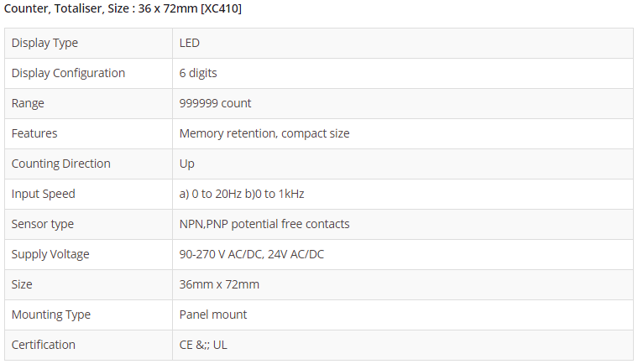638x364 pixels.
Task: Select the Display Configuration row label
Action: coord(68,73)
